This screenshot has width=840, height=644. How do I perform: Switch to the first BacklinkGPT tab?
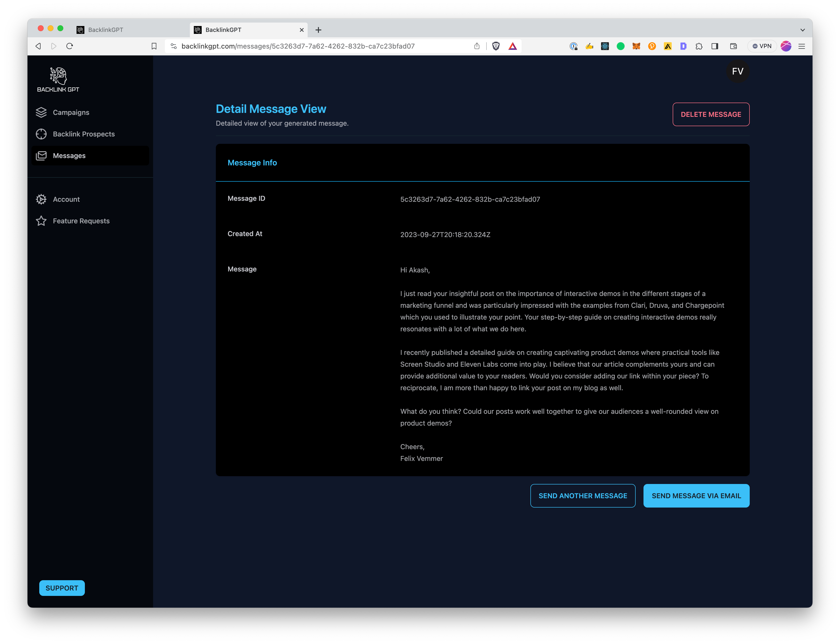[105, 30]
